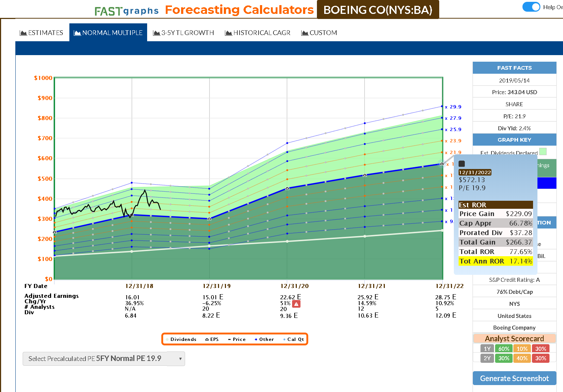Viewport: 563px width, 392px height.
Task: Select the EPS triangle marker at 12/31/21
Action: [364, 175]
